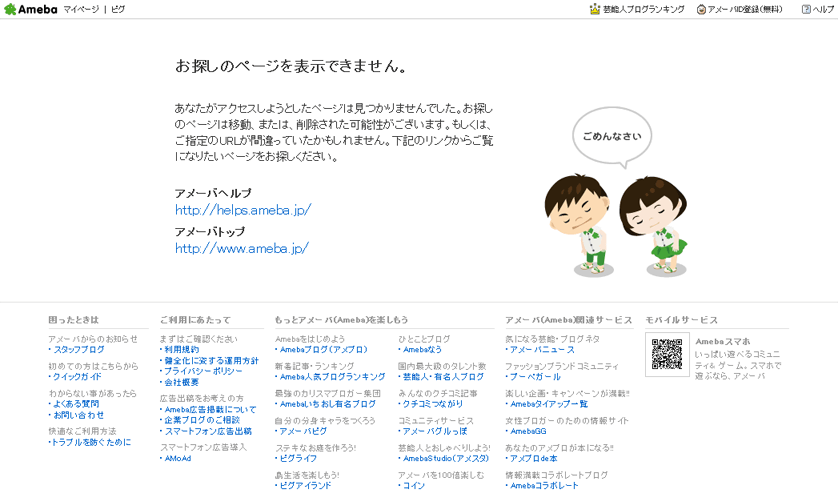The width and height of the screenshot is (838, 498).
Task: Click the 困ったときは footer heading
Action: click(74, 320)
